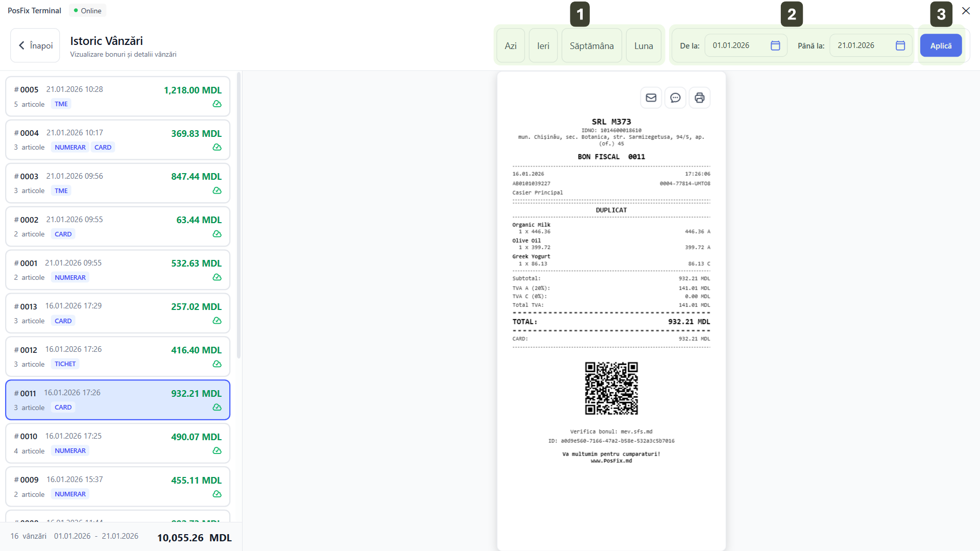Click cloud sync icon on sale #0005
The image size is (980, 551).
[217, 104]
